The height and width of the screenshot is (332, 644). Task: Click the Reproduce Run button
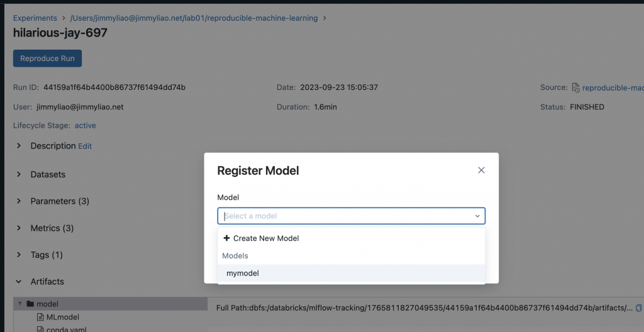pyautogui.click(x=47, y=58)
